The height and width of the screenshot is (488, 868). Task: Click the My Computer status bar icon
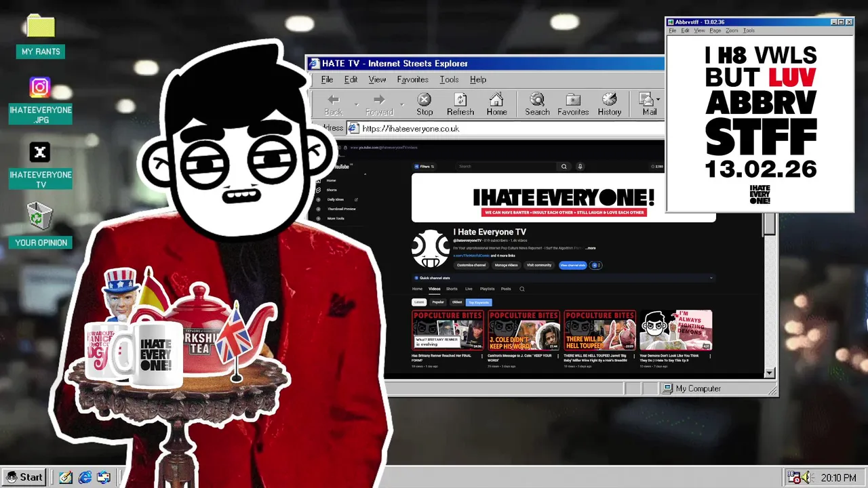click(668, 388)
